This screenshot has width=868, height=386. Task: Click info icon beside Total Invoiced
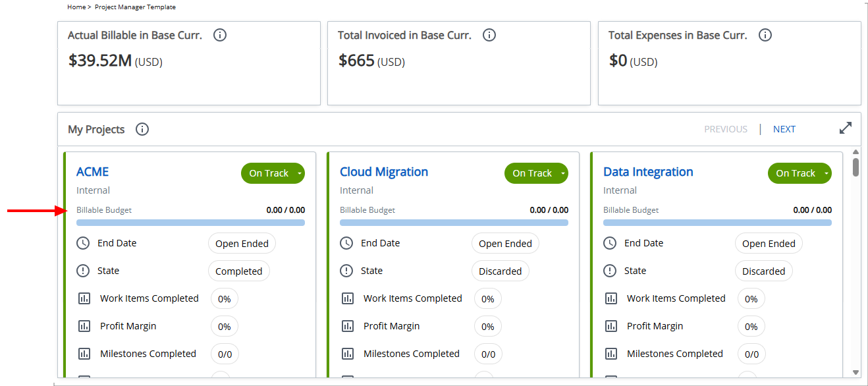click(x=489, y=36)
